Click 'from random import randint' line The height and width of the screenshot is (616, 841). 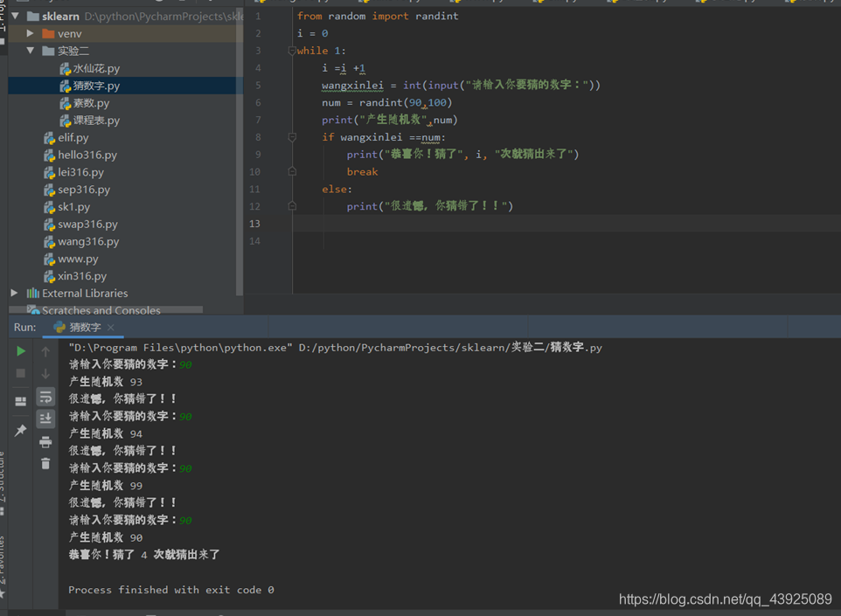pyautogui.click(x=378, y=16)
